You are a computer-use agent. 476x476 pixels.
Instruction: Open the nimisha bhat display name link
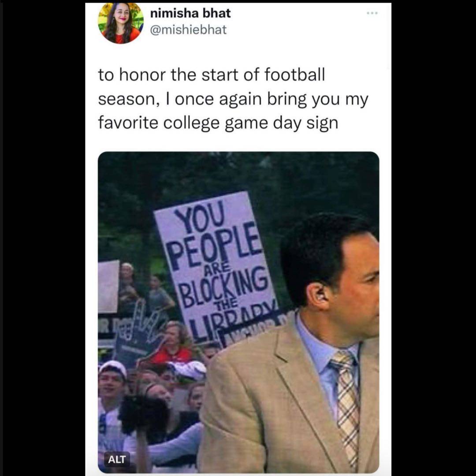(190, 13)
